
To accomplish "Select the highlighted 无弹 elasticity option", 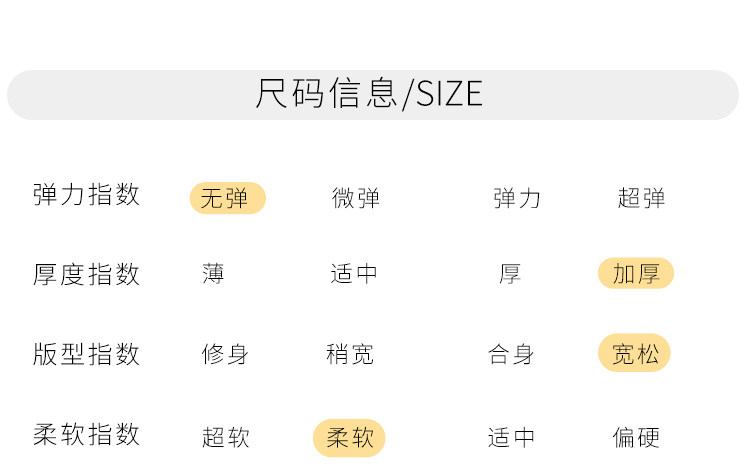I will pyautogui.click(x=228, y=198).
